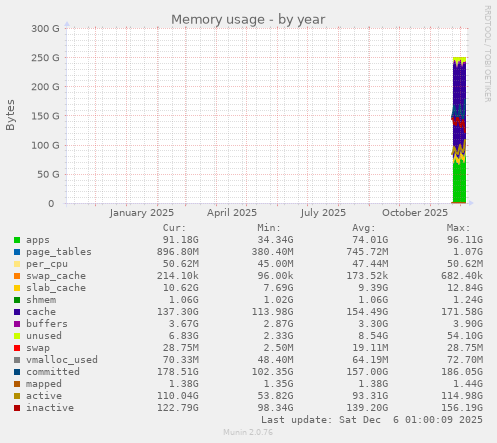Click the 'January 2025' axis label
Screen dimensions: 497x443
coord(141,213)
